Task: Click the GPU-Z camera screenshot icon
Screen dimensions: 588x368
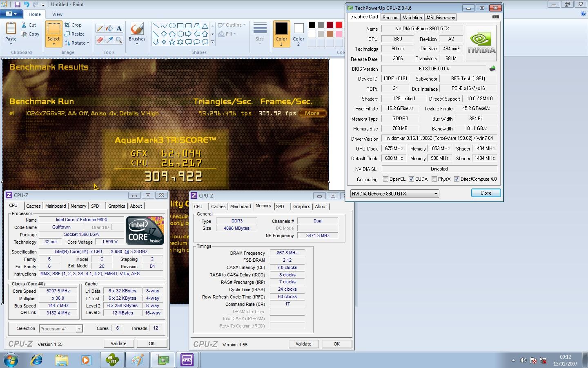Action: pyautogui.click(x=495, y=17)
